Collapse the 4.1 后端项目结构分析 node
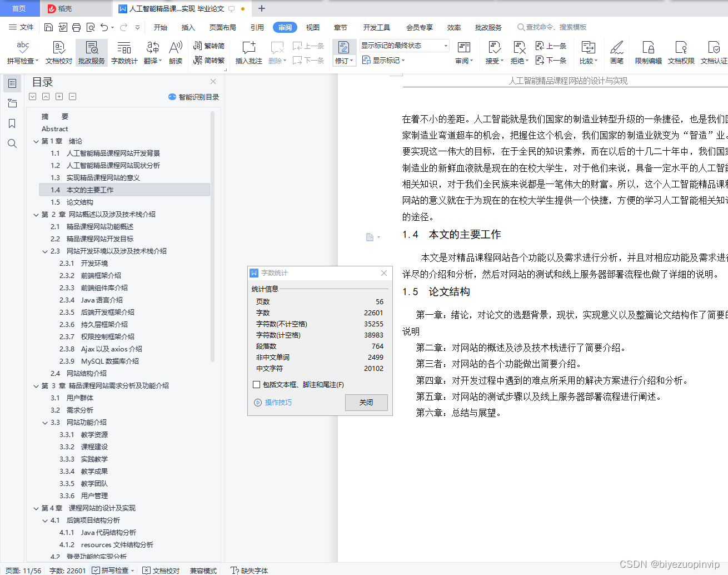 pyautogui.click(x=45, y=521)
